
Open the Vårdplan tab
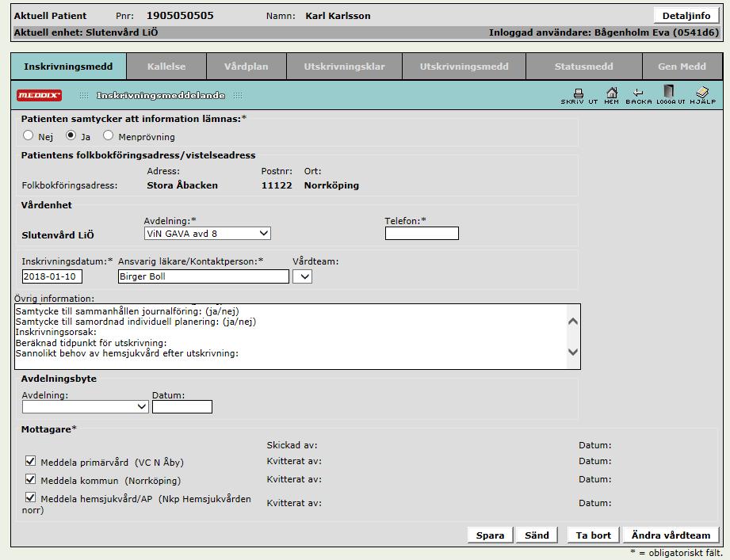(247, 67)
